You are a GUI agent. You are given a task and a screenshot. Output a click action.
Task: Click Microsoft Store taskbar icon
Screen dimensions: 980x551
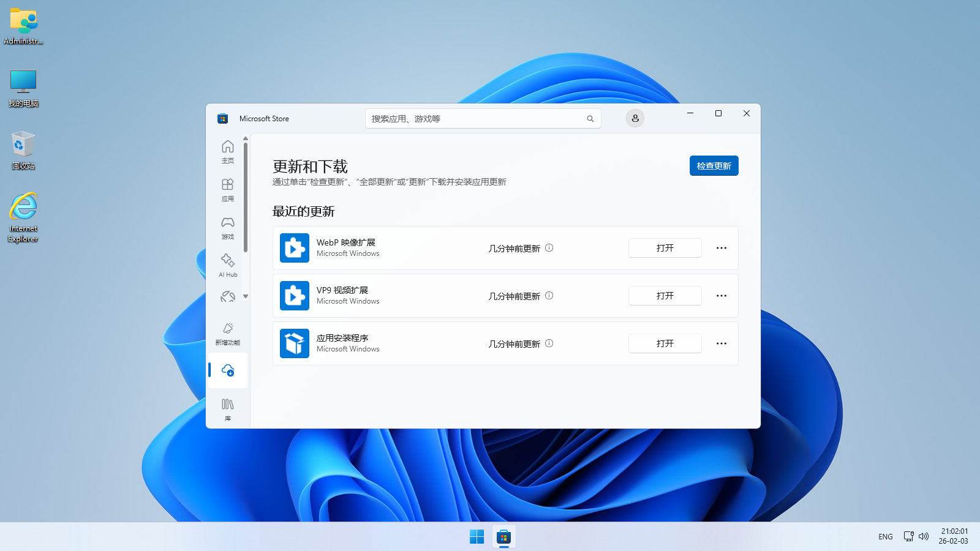[503, 537]
